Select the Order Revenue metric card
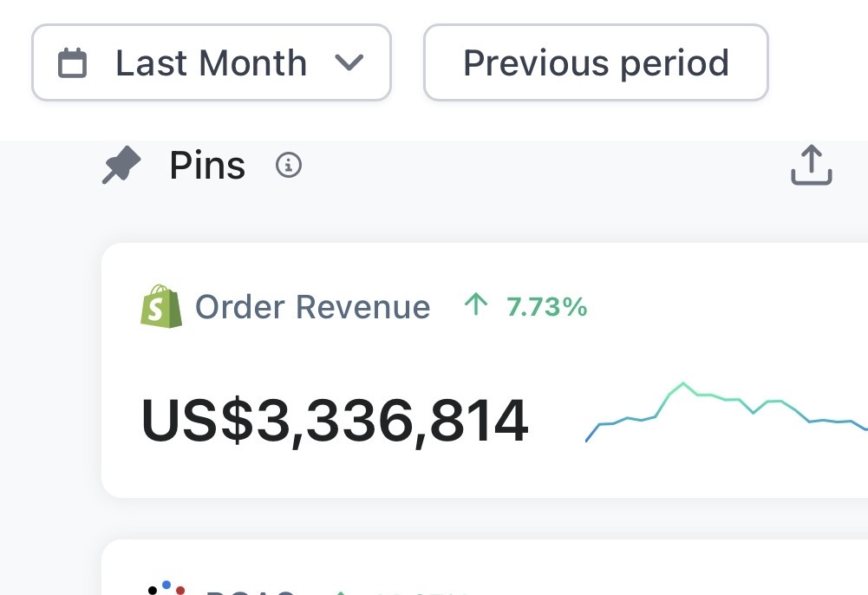The height and width of the screenshot is (595, 868). point(486,369)
